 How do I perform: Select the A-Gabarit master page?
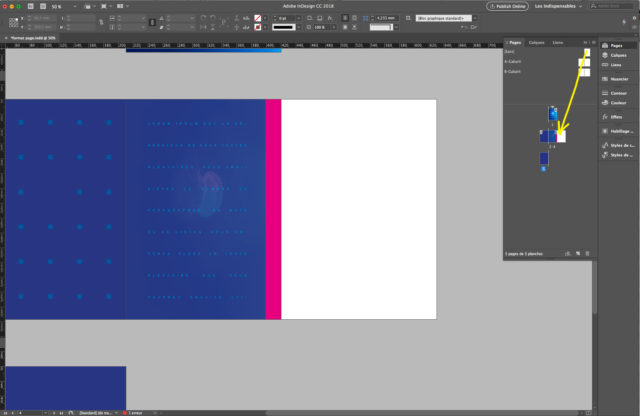tap(515, 62)
